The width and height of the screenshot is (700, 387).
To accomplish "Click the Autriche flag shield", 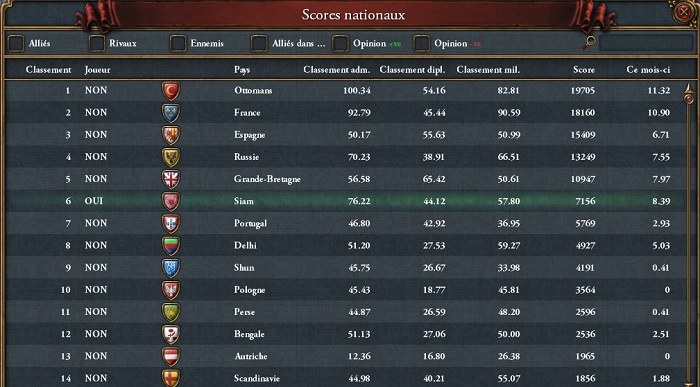I will [171, 356].
